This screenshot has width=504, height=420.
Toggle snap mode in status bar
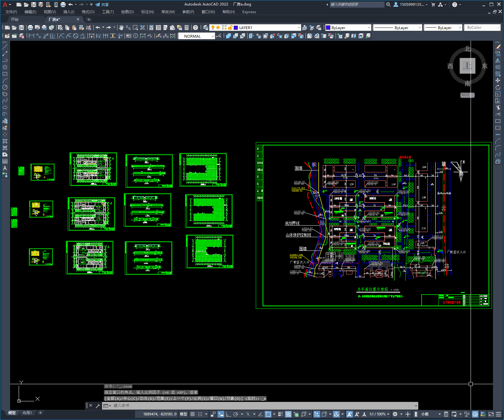(200, 414)
